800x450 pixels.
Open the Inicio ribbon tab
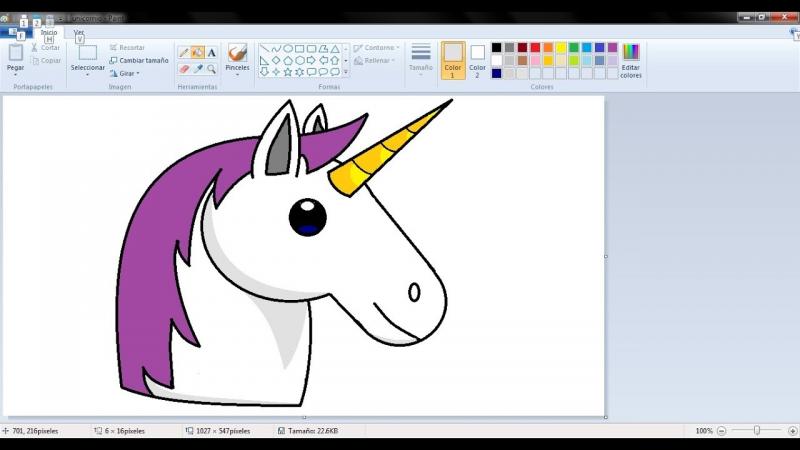(x=48, y=32)
